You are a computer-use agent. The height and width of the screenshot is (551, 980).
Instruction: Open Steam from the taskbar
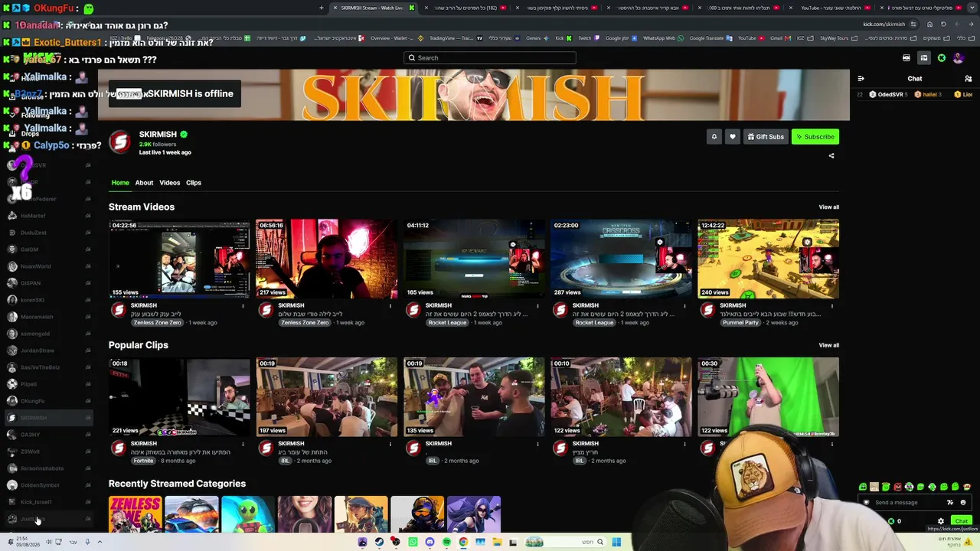pyautogui.click(x=379, y=543)
